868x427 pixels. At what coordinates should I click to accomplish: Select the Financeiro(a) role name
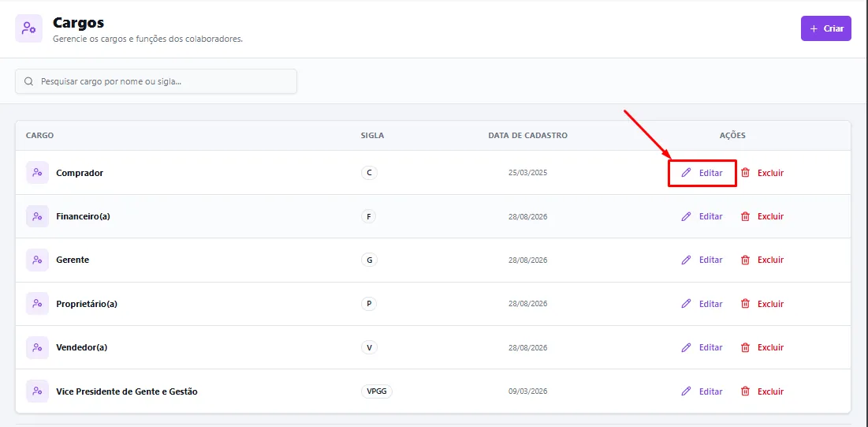pos(83,216)
